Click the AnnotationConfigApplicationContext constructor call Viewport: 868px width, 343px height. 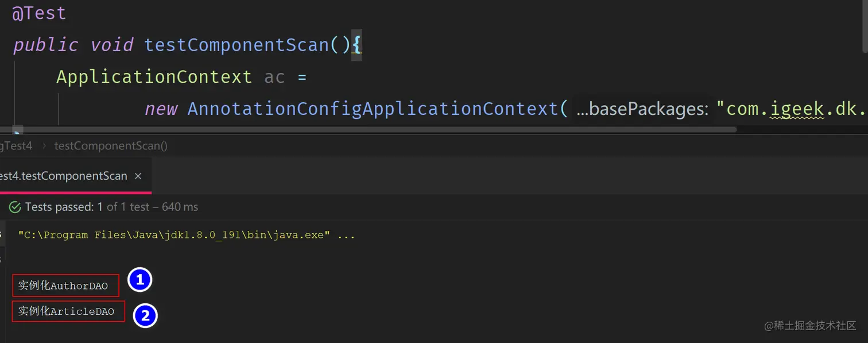[372, 109]
